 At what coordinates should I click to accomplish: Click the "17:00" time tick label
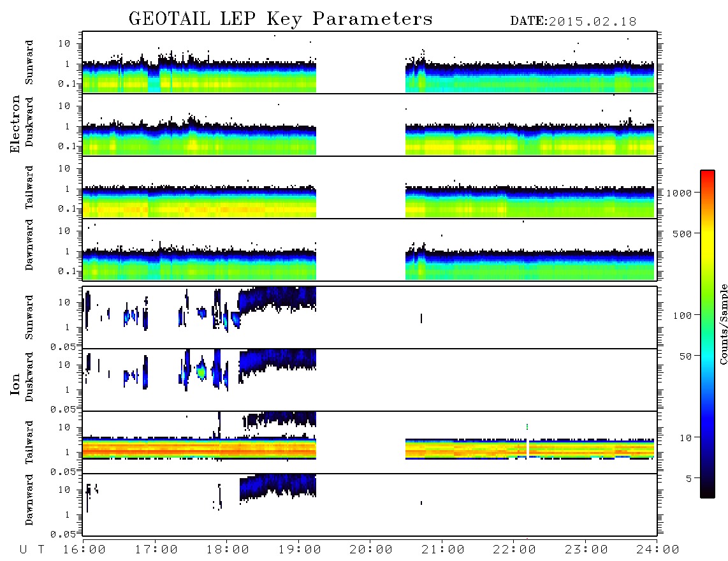[156, 550]
